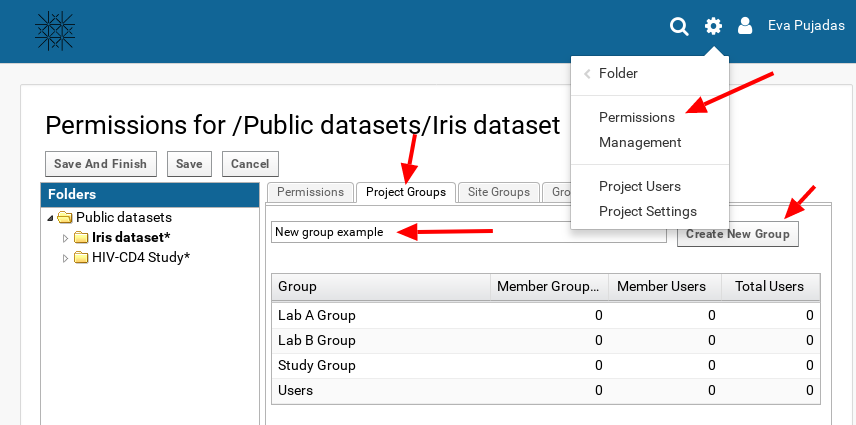Screen dimensions: 856x425
Task: Switch to the Permissions tab
Action: tap(310, 192)
